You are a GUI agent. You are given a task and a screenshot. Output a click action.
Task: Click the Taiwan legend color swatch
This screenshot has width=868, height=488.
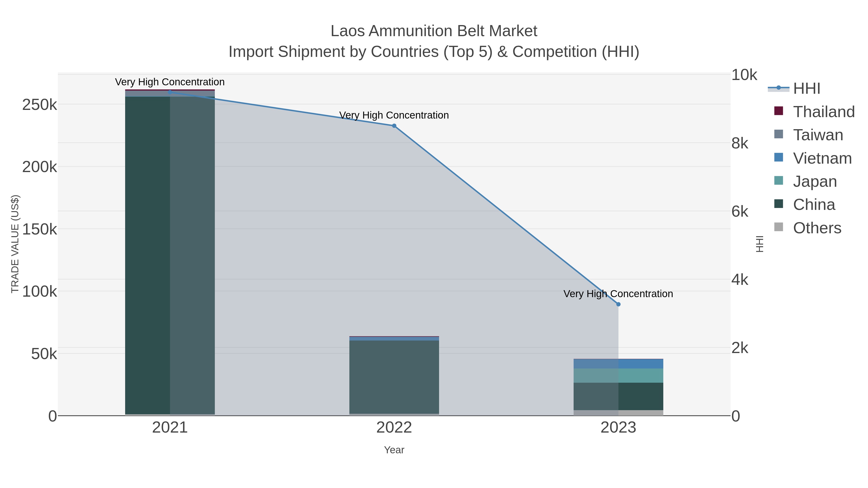pyautogui.click(x=779, y=134)
